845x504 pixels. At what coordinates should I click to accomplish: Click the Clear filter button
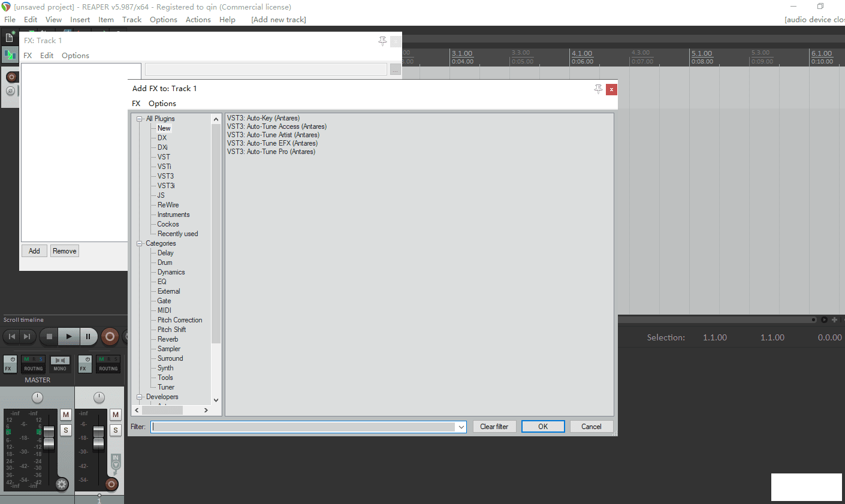pyautogui.click(x=494, y=427)
